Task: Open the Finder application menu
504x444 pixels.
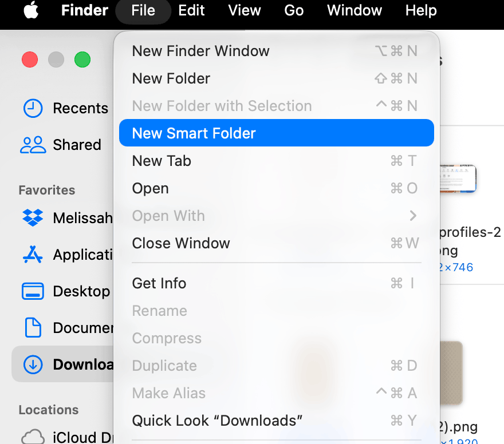Action: (x=85, y=10)
